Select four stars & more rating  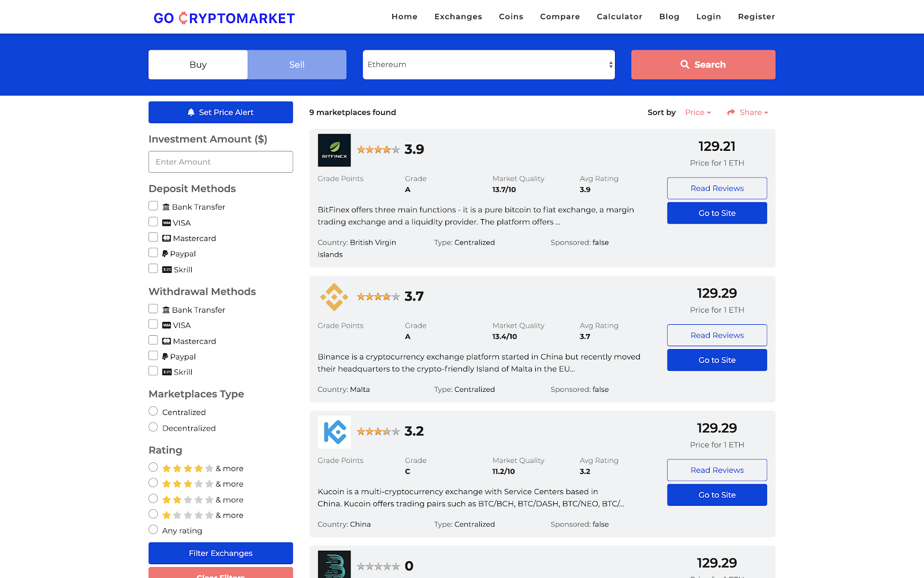tap(153, 467)
